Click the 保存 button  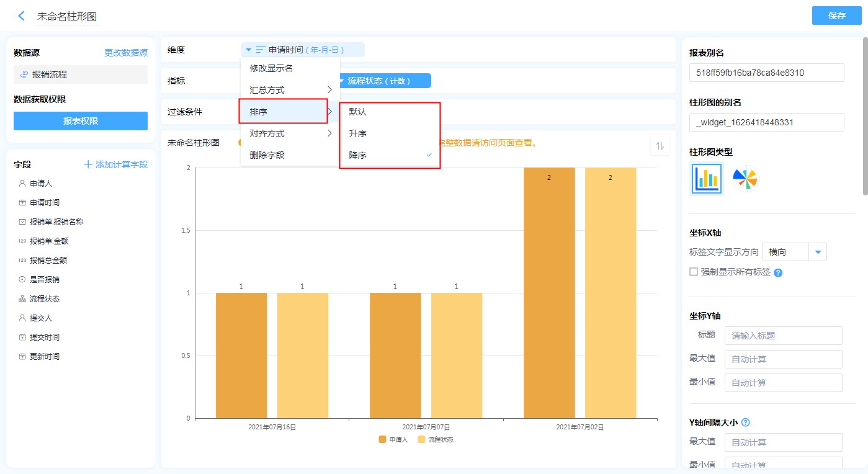[x=836, y=16]
